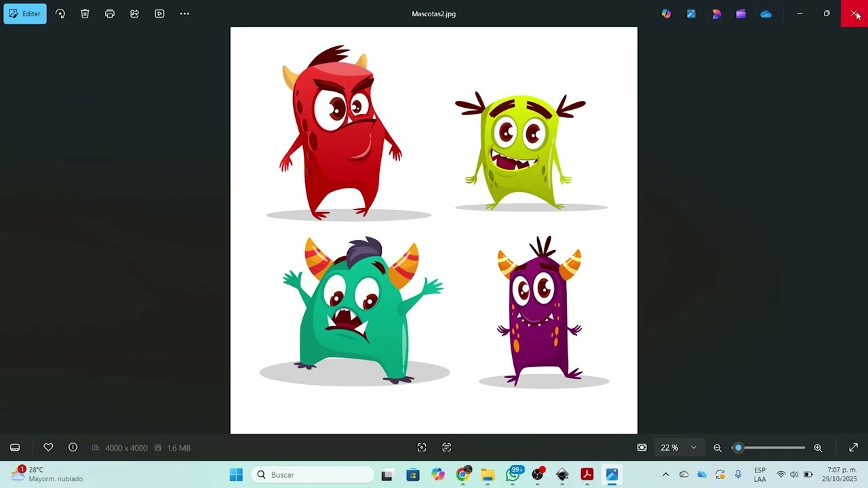Click the text recognition scan icon
This screenshot has height=488, width=868.
click(x=446, y=447)
